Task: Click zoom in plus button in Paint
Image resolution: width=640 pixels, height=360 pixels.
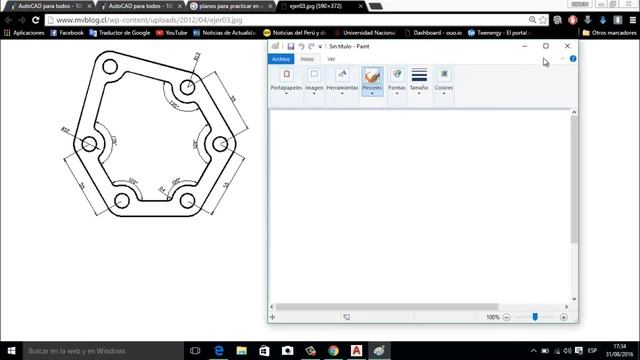Action: (564, 317)
